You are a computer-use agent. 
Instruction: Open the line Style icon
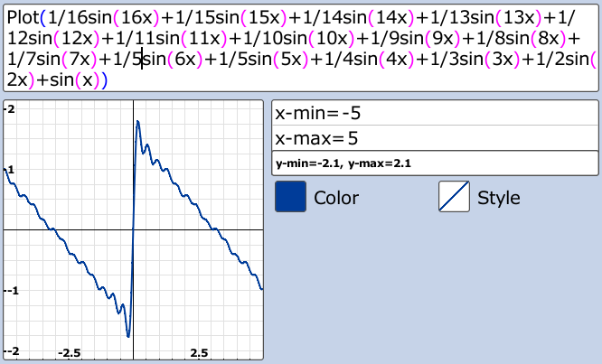point(454,197)
